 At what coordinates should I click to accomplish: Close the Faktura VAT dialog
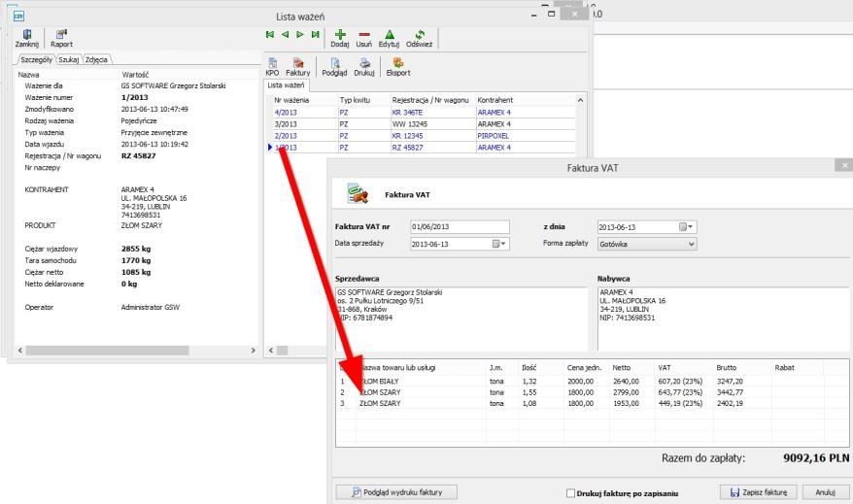pyautogui.click(x=843, y=165)
